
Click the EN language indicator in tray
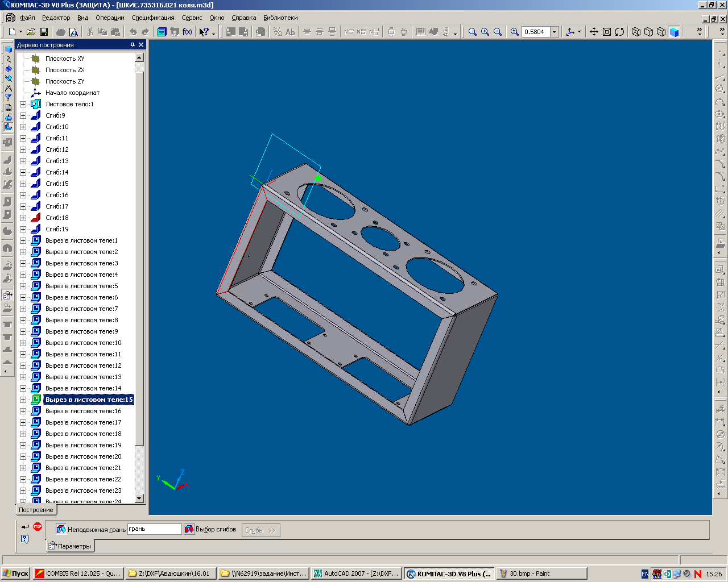pyautogui.click(x=644, y=574)
